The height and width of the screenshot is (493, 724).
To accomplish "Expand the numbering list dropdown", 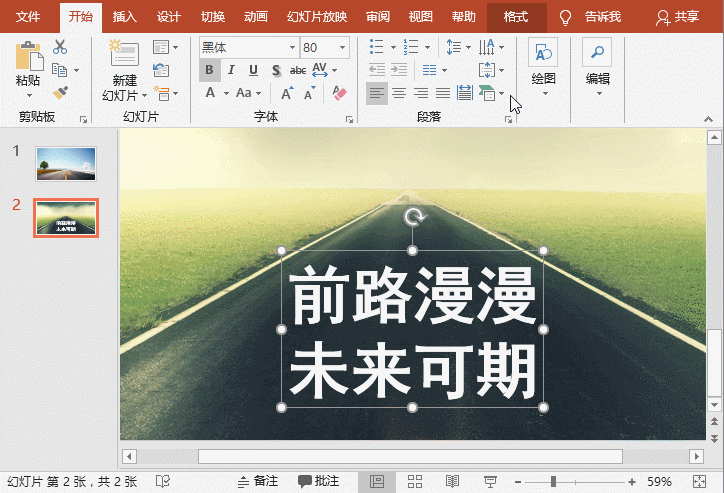I will point(427,47).
